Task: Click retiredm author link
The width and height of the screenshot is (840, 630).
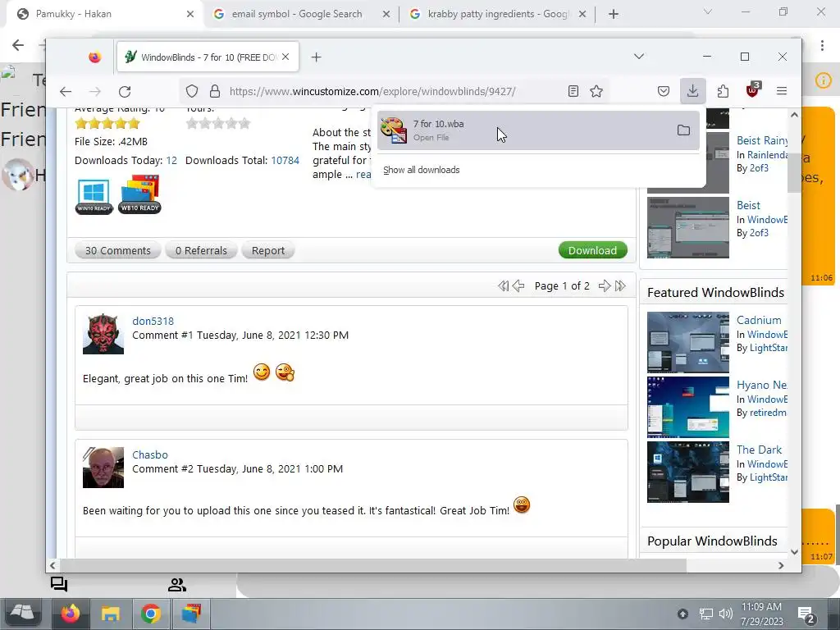Action: coord(768,413)
